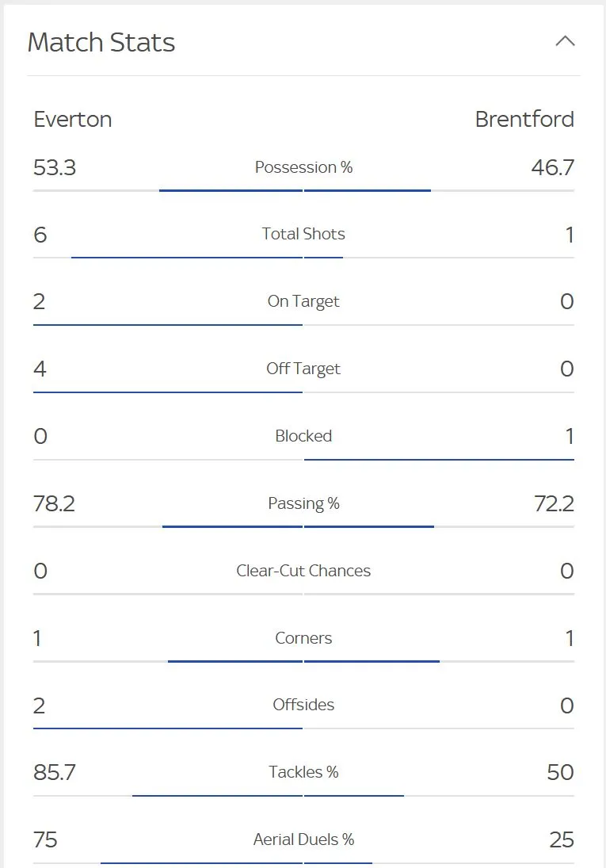606x868 pixels.
Task: Click the Offsides stat label
Action: 303,705
